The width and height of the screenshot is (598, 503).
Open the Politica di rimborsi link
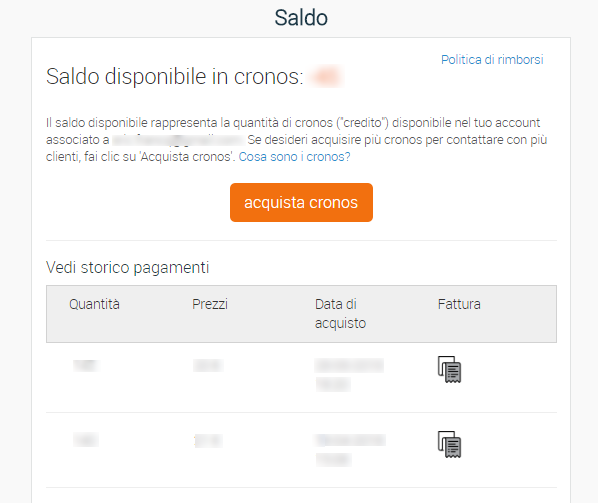tap(492, 59)
